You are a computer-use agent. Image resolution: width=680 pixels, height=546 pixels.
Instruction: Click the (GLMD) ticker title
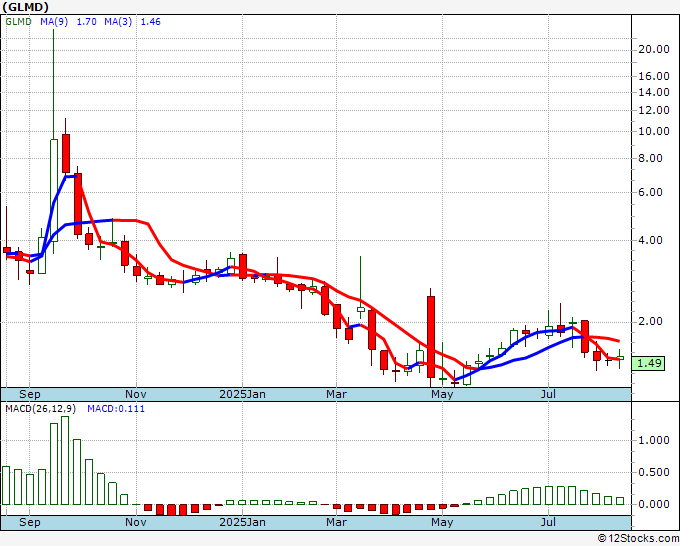tap(25, 7)
